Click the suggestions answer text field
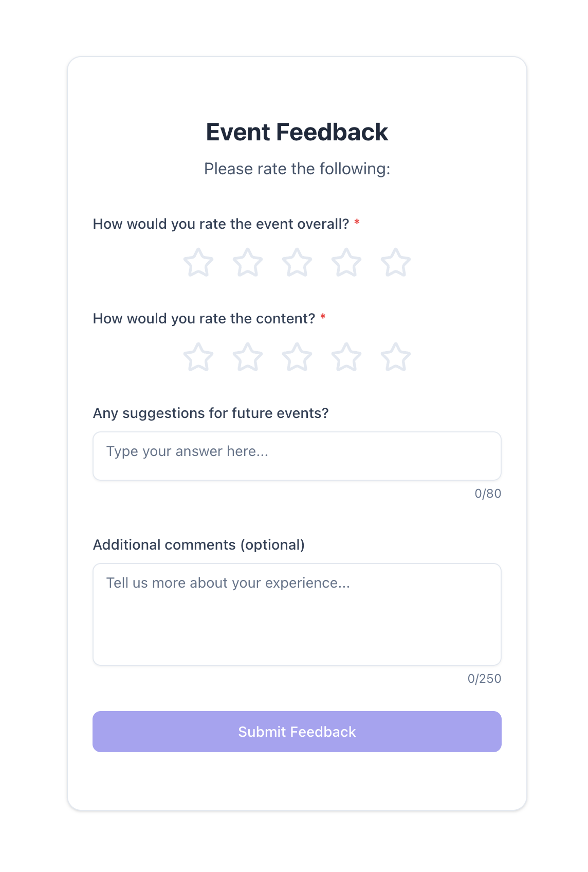Viewport: 588px width, 872px height. [x=297, y=456]
